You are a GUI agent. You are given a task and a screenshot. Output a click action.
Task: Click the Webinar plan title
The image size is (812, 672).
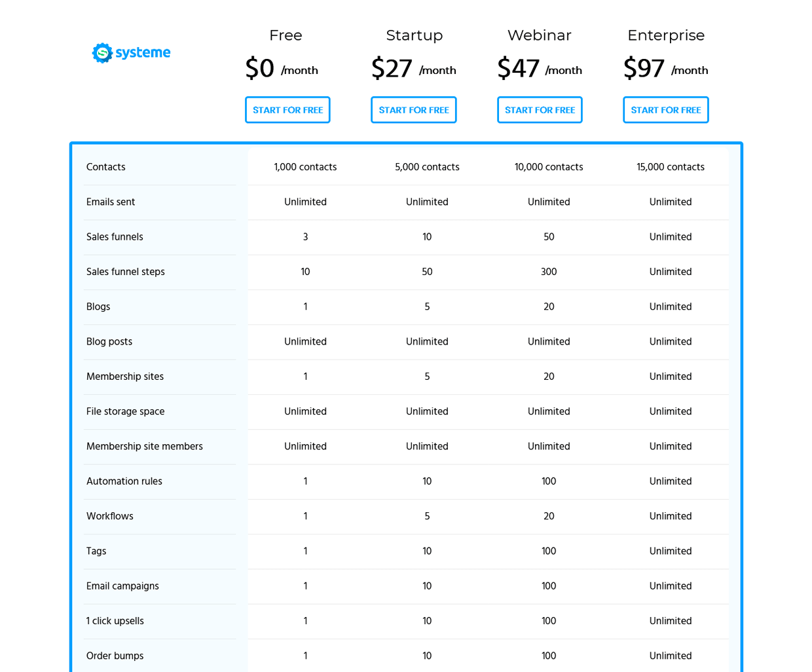539,35
